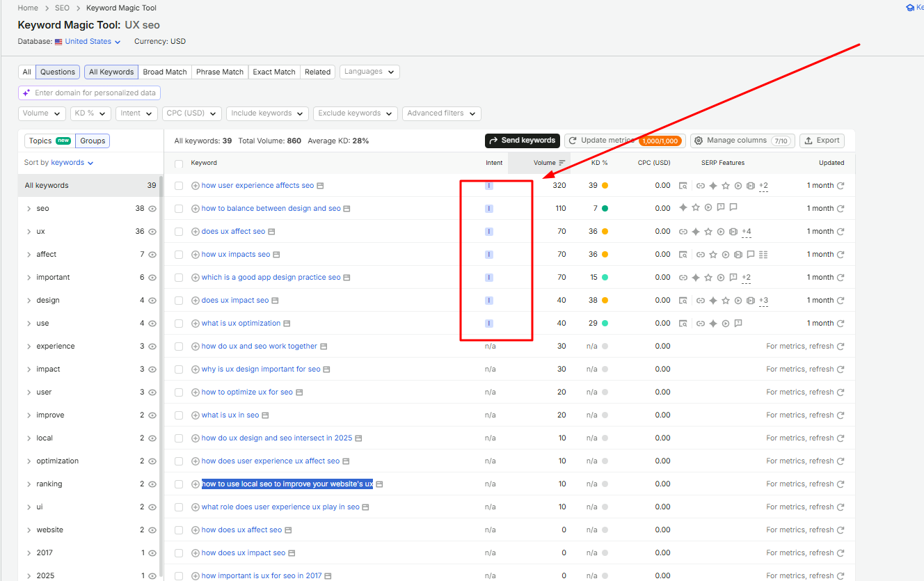Image resolution: width=924 pixels, height=581 pixels.
Task: Select the 'All keywords' group row
Action: (90, 186)
